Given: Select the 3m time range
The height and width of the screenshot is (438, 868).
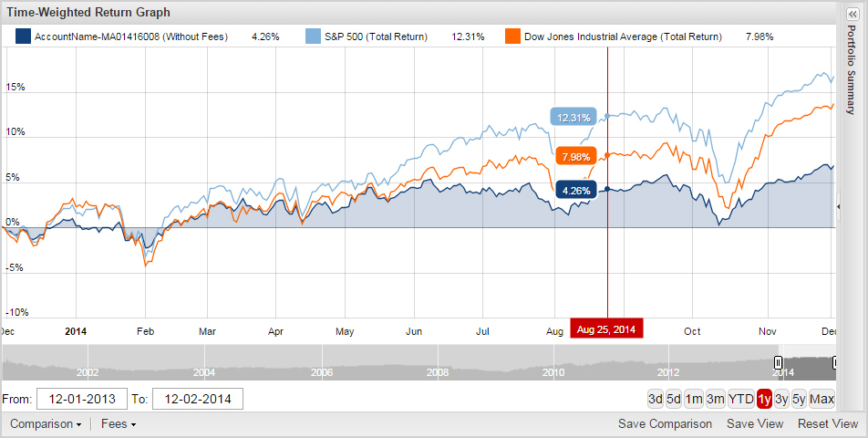Looking at the screenshot, I should tap(715, 399).
